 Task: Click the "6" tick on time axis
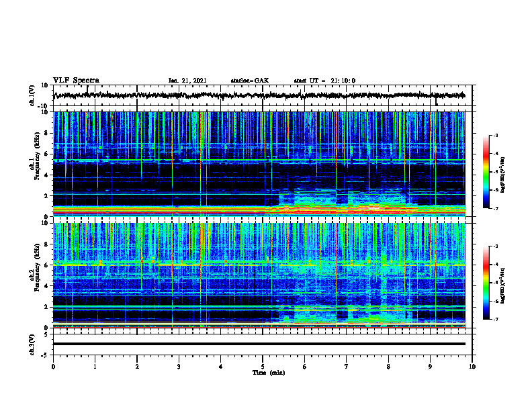(x=304, y=367)
